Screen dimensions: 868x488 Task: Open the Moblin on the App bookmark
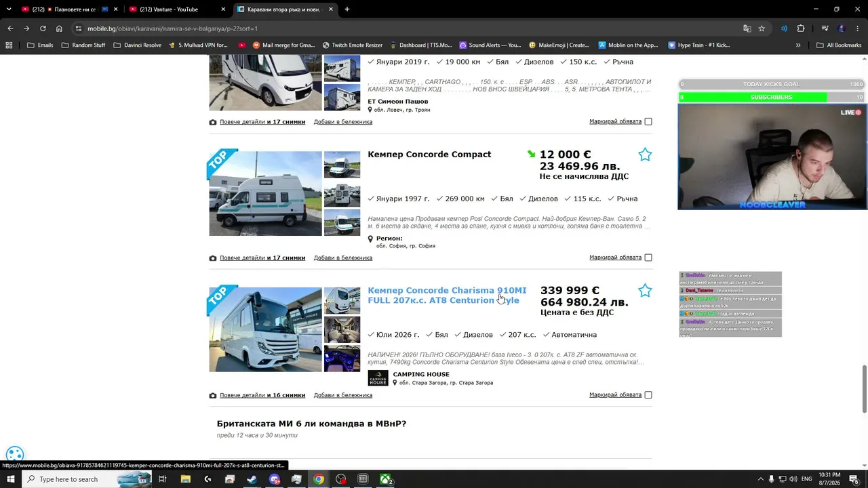pyautogui.click(x=629, y=45)
